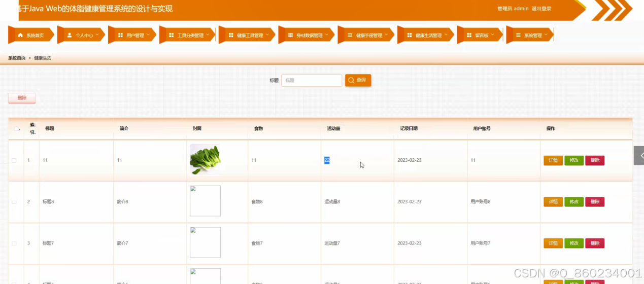The image size is (644, 284).
Task: Click 健康生活 in the breadcrumb
Action: click(43, 58)
